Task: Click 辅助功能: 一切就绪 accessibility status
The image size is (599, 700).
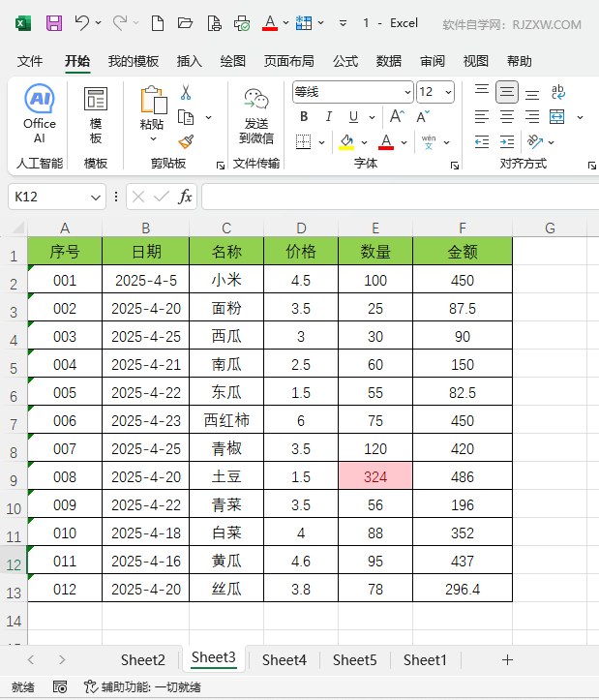Action: (143, 686)
